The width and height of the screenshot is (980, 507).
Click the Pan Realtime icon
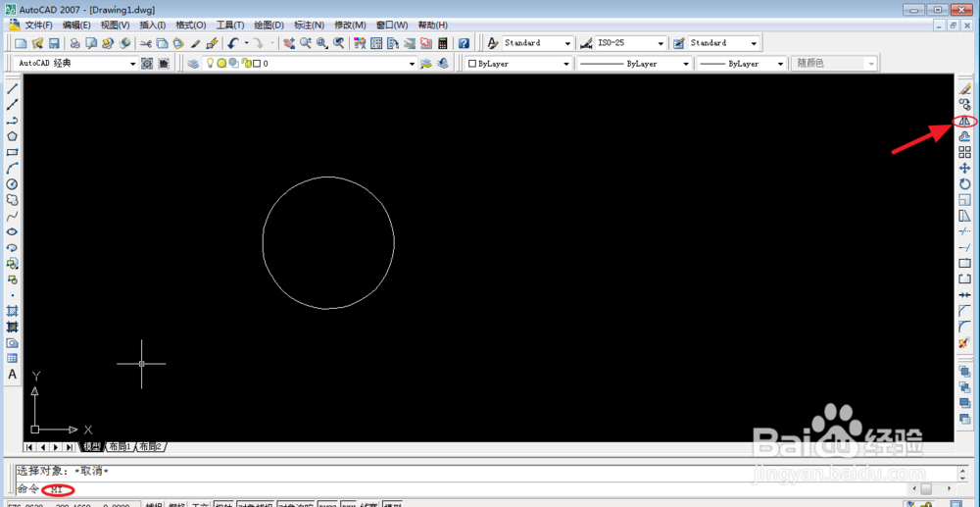[289, 43]
